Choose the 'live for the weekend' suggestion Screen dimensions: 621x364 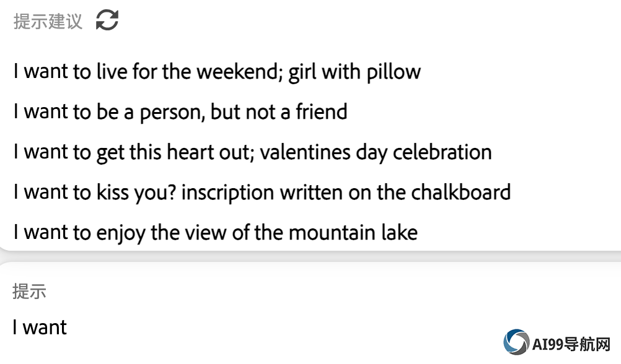coord(217,72)
